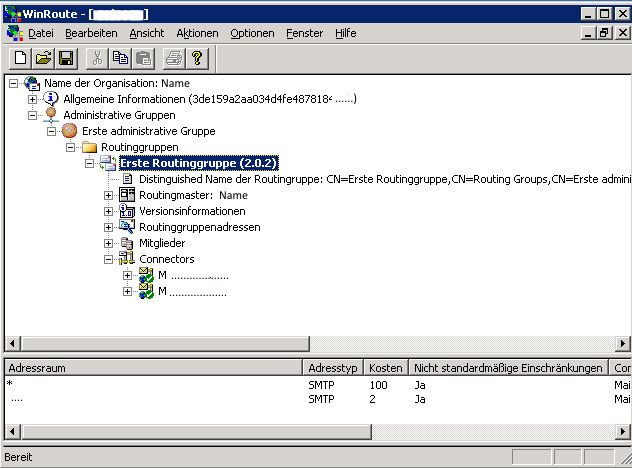The image size is (632, 468).
Task: Sort by the Adresstyp column header
Action: tap(333, 368)
